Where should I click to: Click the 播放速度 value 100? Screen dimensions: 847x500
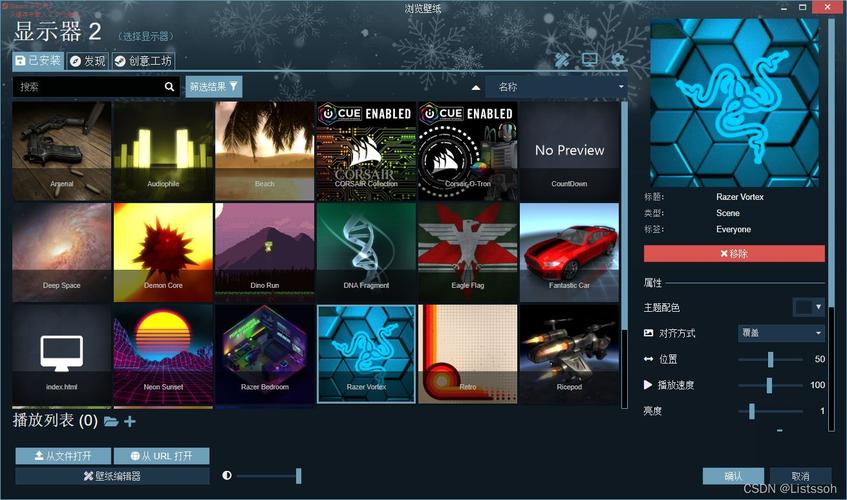pyautogui.click(x=817, y=385)
